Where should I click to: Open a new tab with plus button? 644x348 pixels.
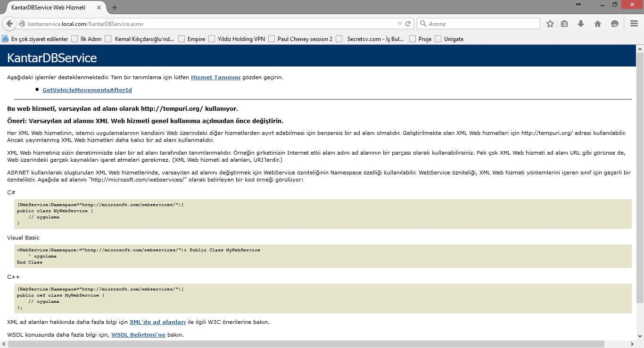(115, 8)
